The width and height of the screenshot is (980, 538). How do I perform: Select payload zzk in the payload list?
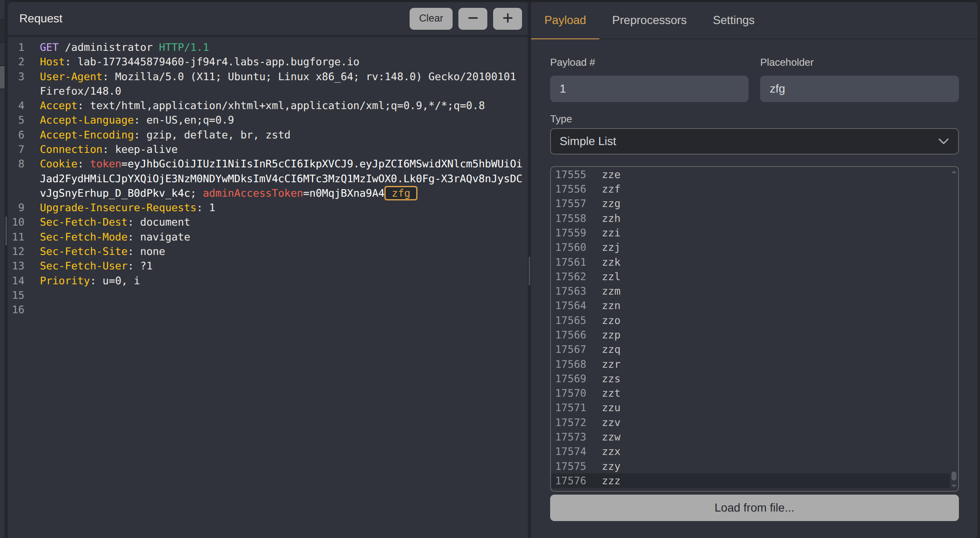(x=611, y=262)
